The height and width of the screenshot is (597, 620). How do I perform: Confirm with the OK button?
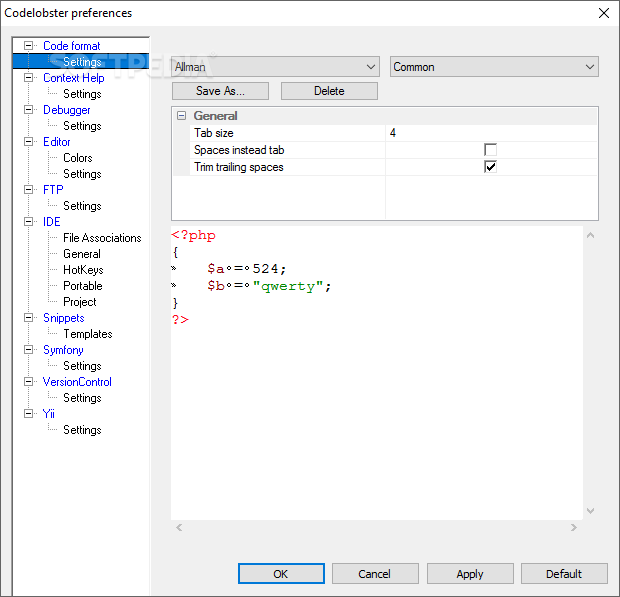pyautogui.click(x=281, y=574)
